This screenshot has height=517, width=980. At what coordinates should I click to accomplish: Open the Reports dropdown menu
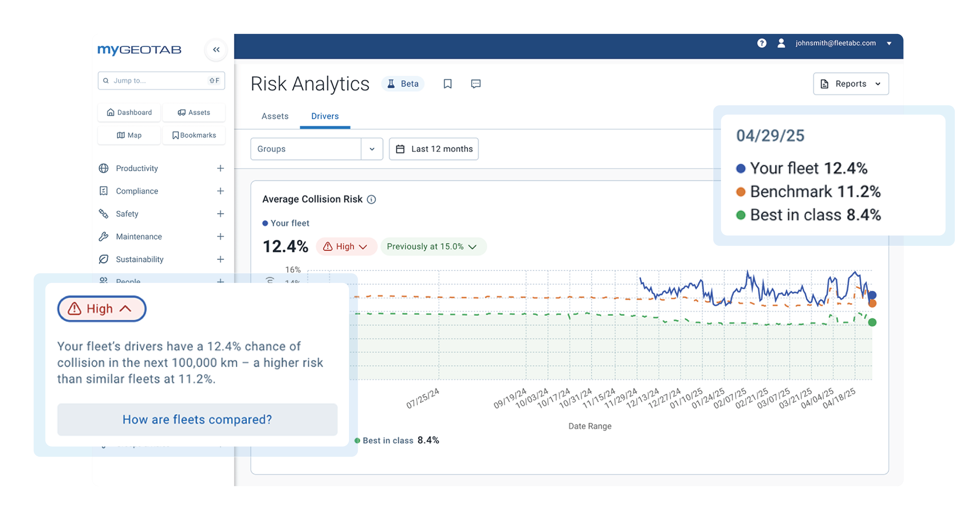tap(851, 84)
